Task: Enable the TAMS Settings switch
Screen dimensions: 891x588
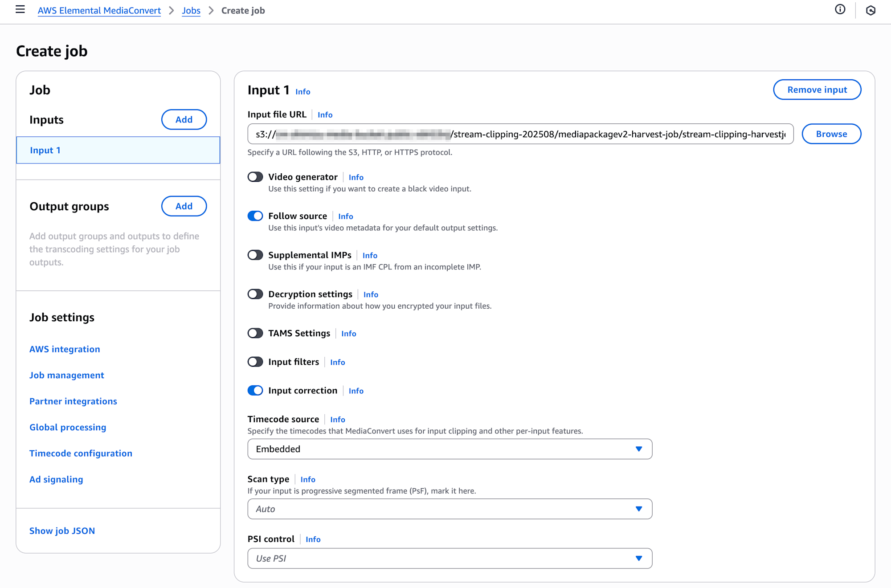Action: click(x=255, y=333)
